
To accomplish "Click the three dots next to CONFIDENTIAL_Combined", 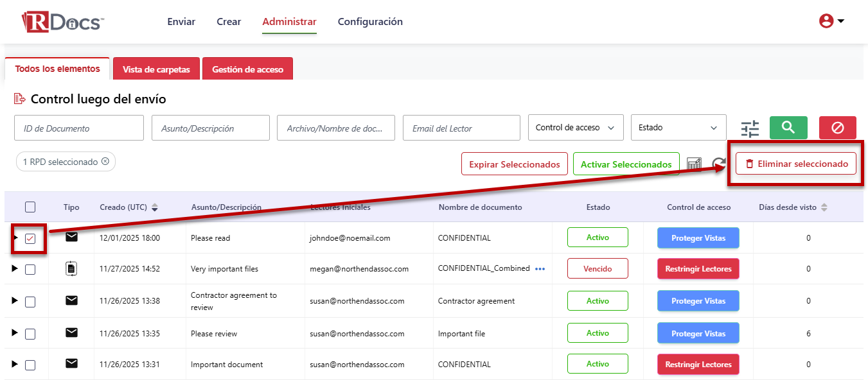I will 540,269.
